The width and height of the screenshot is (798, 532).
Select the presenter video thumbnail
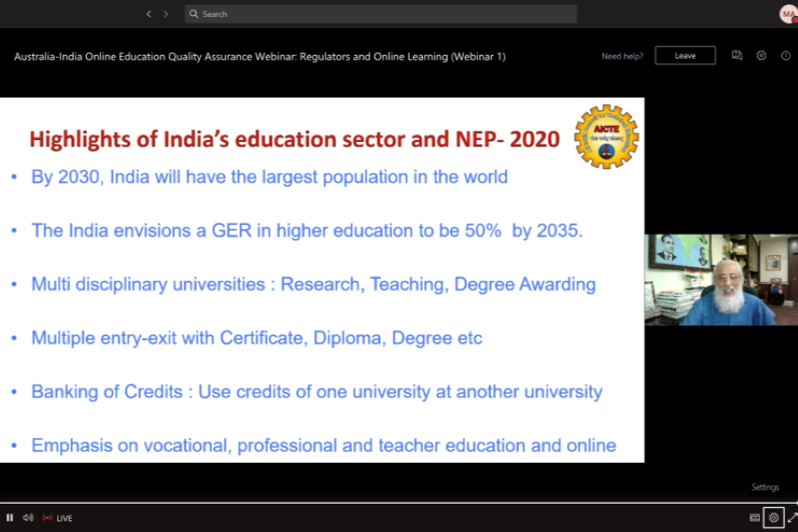coord(721,279)
